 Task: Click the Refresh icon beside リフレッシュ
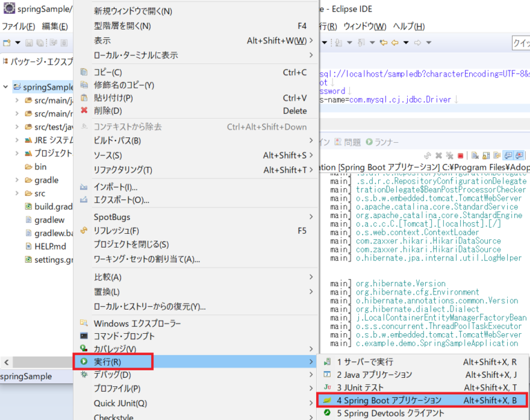[x=84, y=230]
